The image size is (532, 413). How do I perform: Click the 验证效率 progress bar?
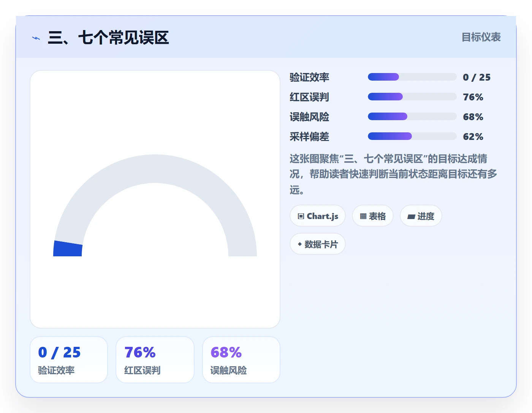tap(412, 77)
